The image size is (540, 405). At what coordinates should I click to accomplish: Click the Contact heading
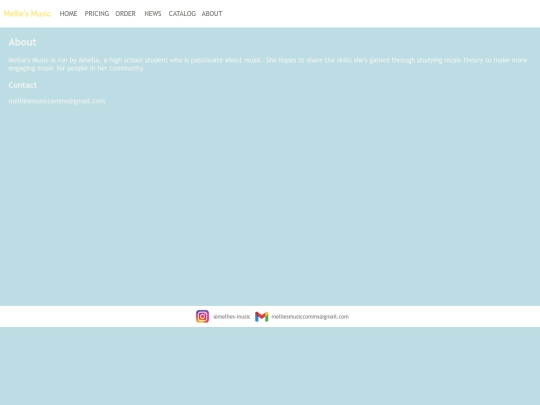click(x=22, y=85)
